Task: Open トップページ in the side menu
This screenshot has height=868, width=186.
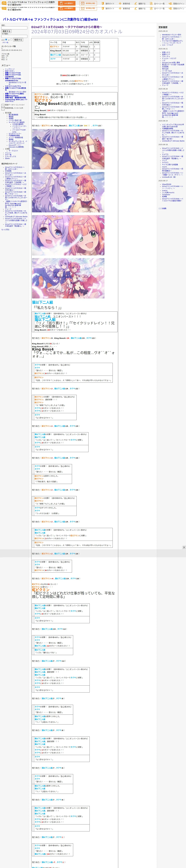Action: click(10, 69)
